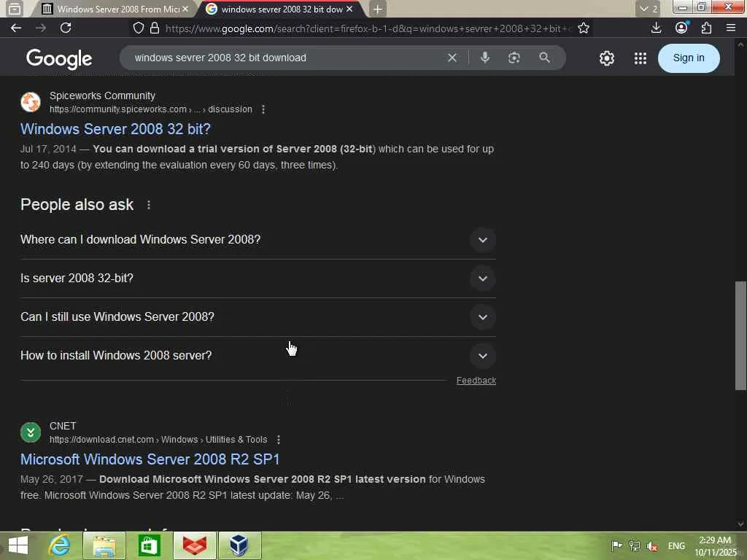Submit search with magnifier icon
Screen dimensions: 747x560
[x=544, y=58]
